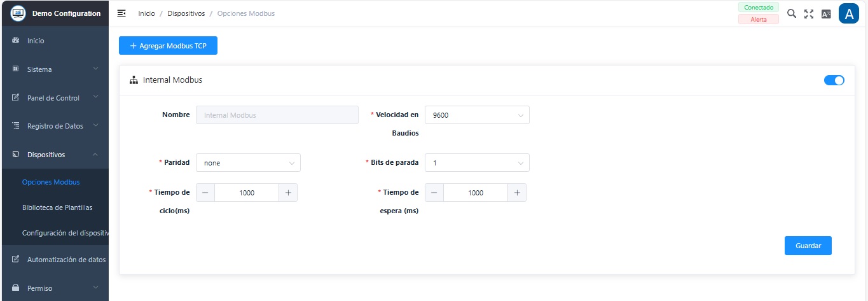Click the user avatar icon

pyautogui.click(x=849, y=13)
